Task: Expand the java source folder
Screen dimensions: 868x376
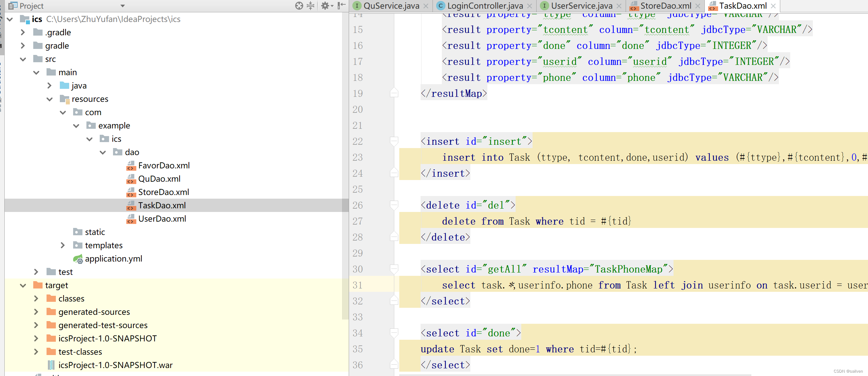Action: coord(50,86)
